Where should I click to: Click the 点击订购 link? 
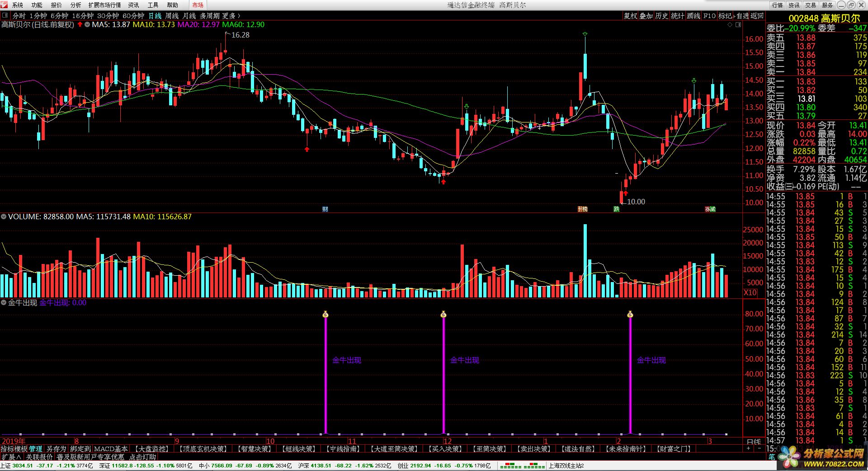(x=142, y=457)
